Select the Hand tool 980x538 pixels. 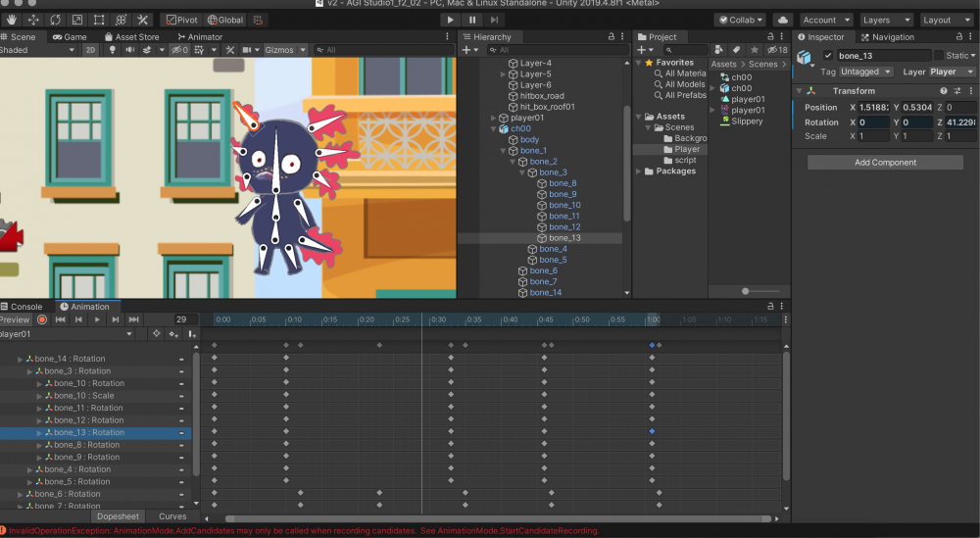pos(11,20)
